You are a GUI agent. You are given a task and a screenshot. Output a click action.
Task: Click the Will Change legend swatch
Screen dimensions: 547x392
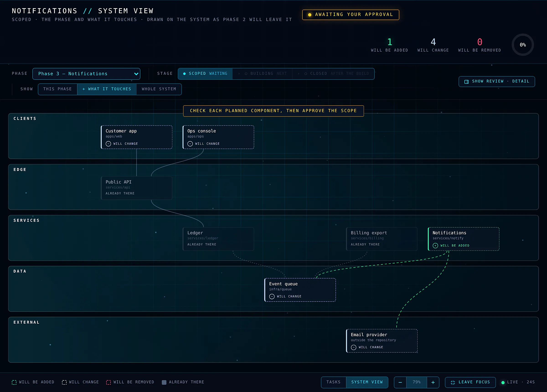pyautogui.click(x=64, y=382)
